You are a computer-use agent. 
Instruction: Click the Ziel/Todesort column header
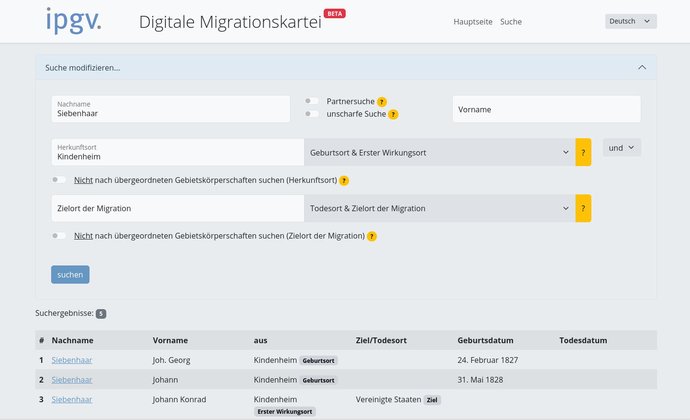381,340
